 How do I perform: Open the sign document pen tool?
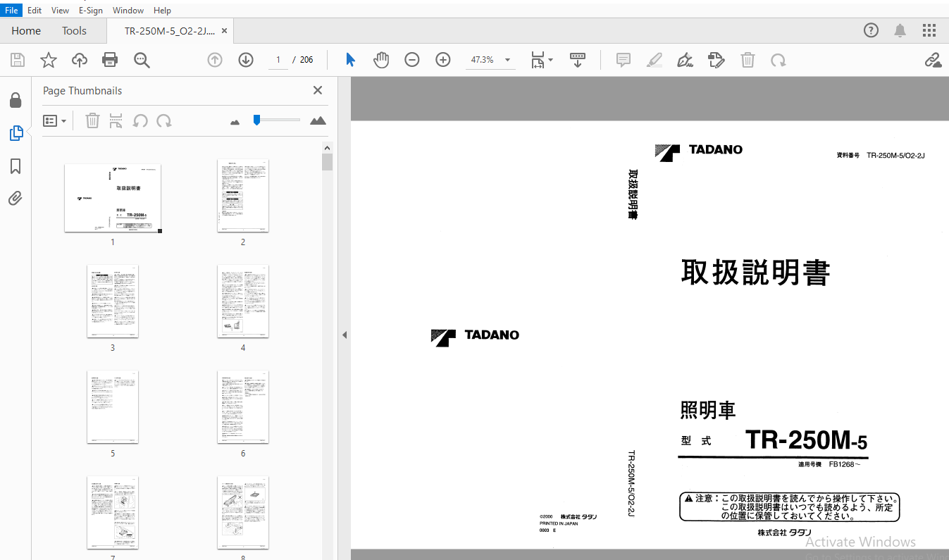click(x=685, y=60)
